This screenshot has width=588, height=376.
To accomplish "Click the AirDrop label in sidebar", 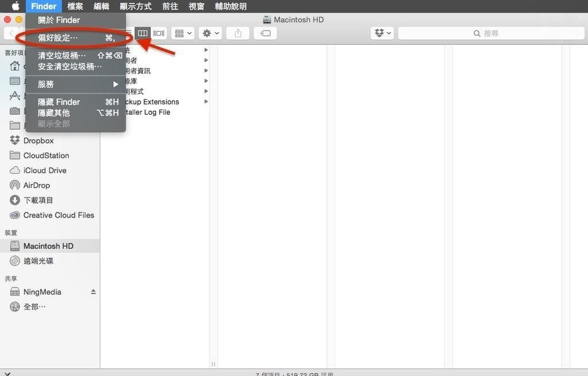I will [x=37, y=185].
